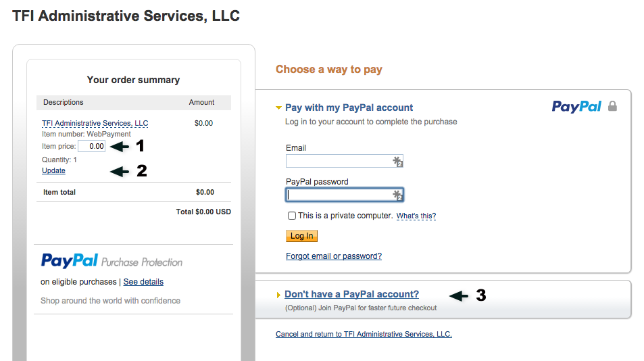Click the PayPal logo beside the padlock

(576, 106)
